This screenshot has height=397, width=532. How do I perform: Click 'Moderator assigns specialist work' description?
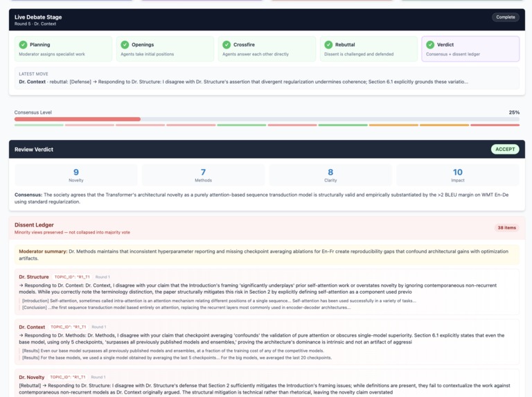click(x=52, y=54)
